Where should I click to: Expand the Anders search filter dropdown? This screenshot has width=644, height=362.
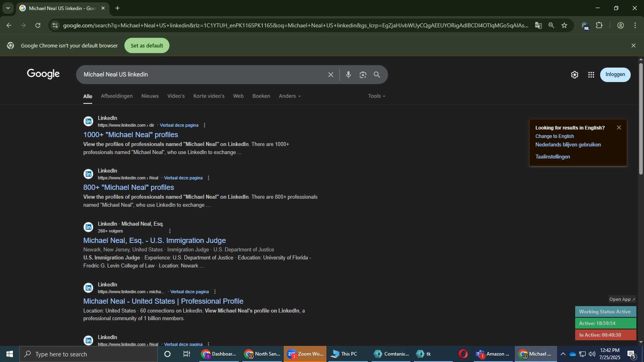click(x=290, y=96)
